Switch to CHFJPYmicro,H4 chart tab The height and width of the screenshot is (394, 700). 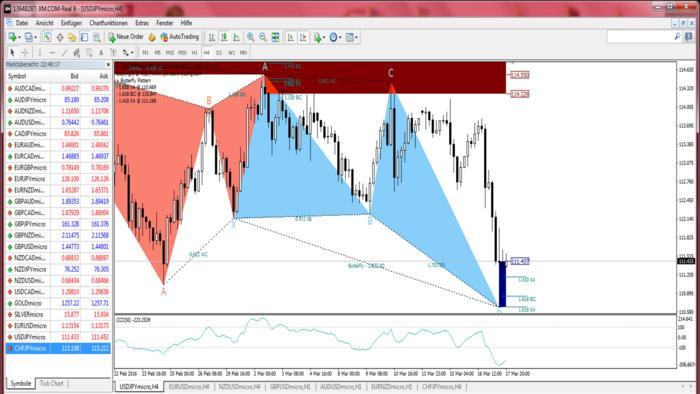[x=442, y=386]
